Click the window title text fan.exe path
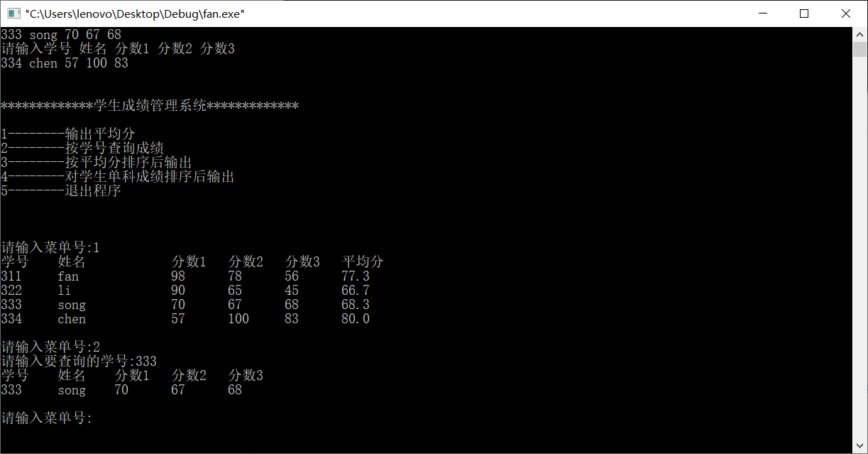 [x=135, y=13]
